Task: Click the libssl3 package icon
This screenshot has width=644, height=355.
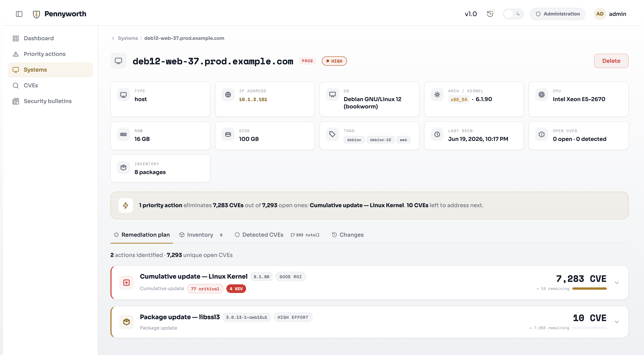Action: (x=127, y=322)
